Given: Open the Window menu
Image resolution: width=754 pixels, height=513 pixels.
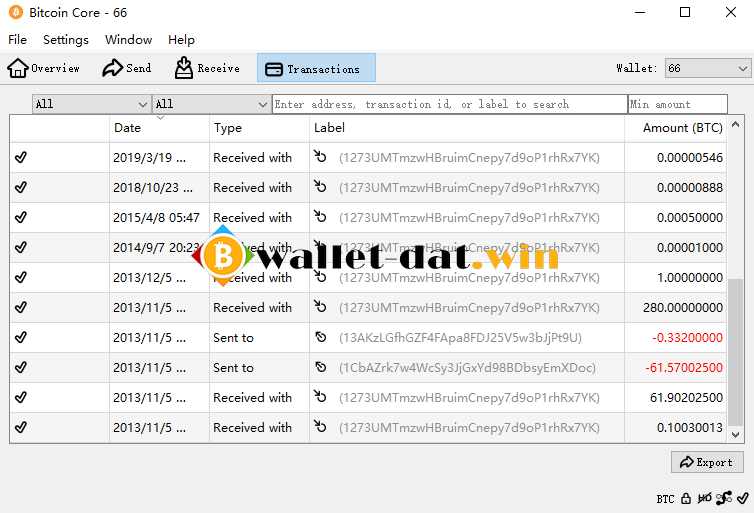Looking at the screenshot, I should click(128, 40).
